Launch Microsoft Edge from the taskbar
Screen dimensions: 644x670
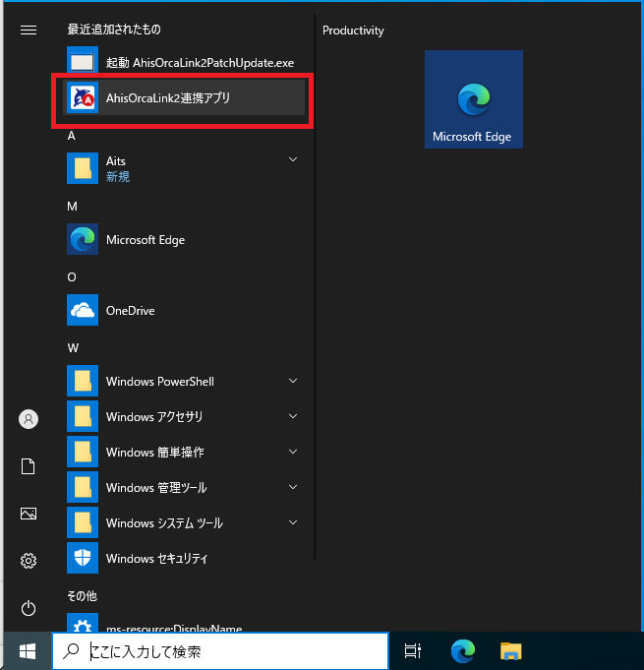tap(463, 651)
